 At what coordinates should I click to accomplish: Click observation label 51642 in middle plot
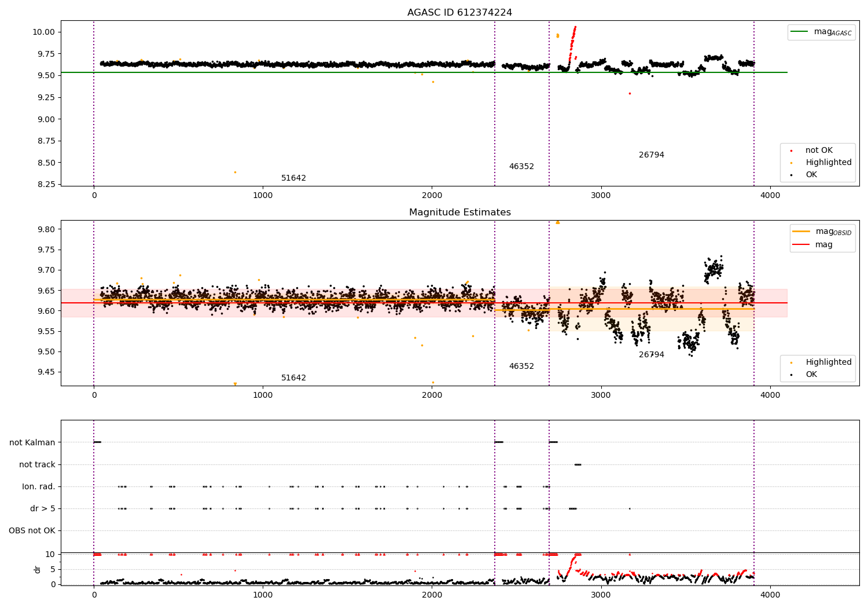(x=293, y=378)
